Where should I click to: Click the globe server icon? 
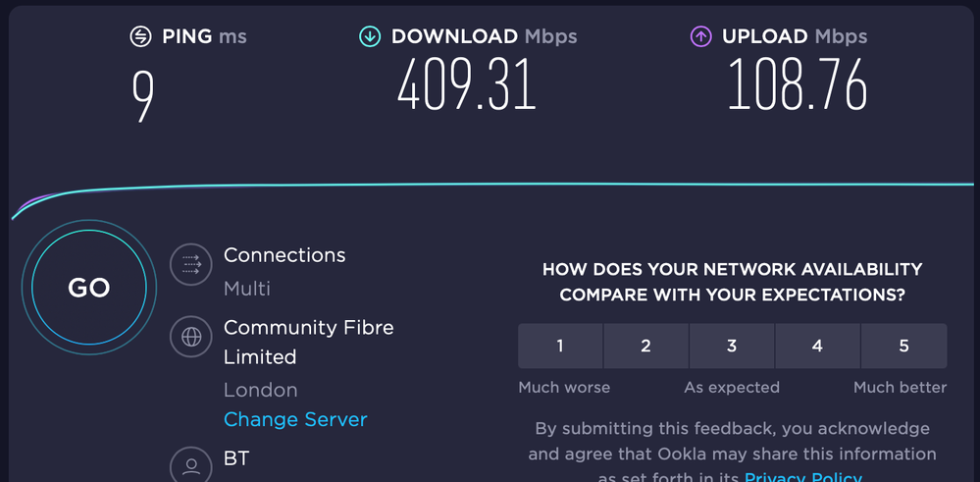[x=191, y=338]
